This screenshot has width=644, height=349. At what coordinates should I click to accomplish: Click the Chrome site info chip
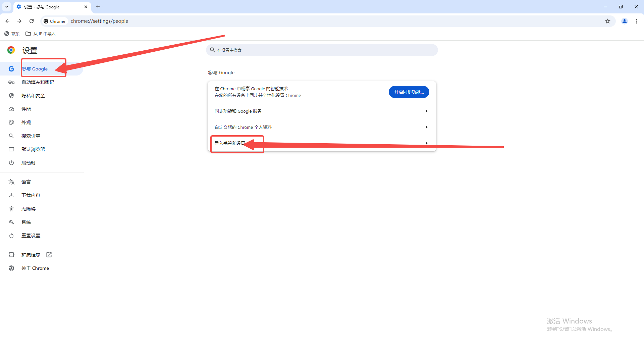[55, 21]
